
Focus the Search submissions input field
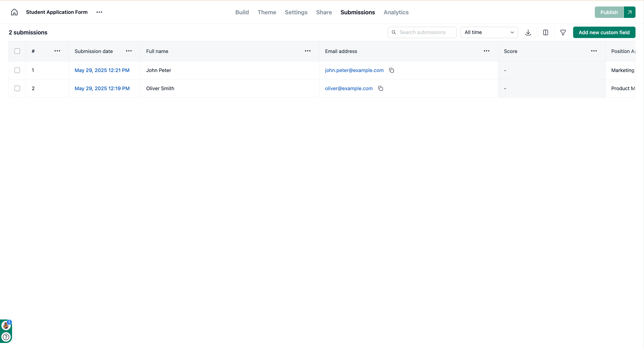click(422, 32)
